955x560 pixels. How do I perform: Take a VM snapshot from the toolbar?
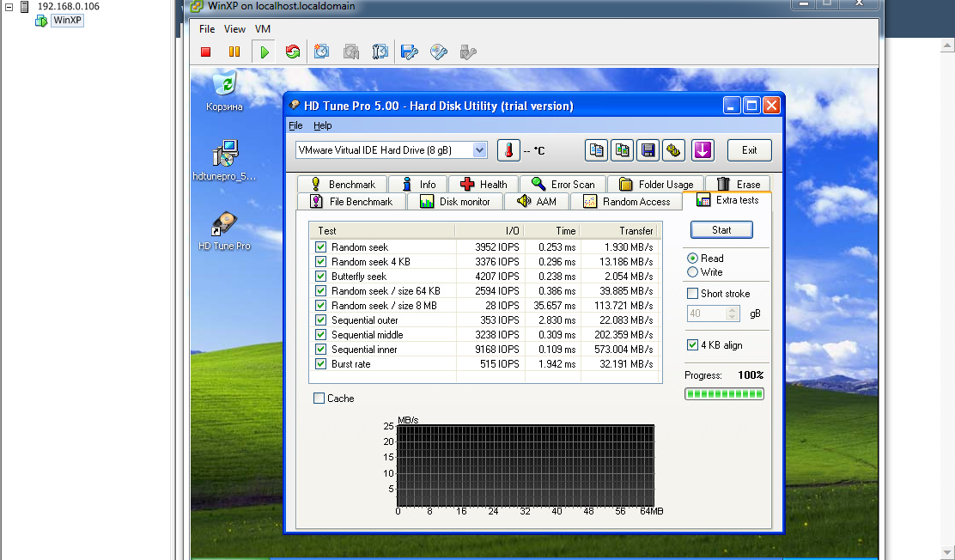[321, 52]
